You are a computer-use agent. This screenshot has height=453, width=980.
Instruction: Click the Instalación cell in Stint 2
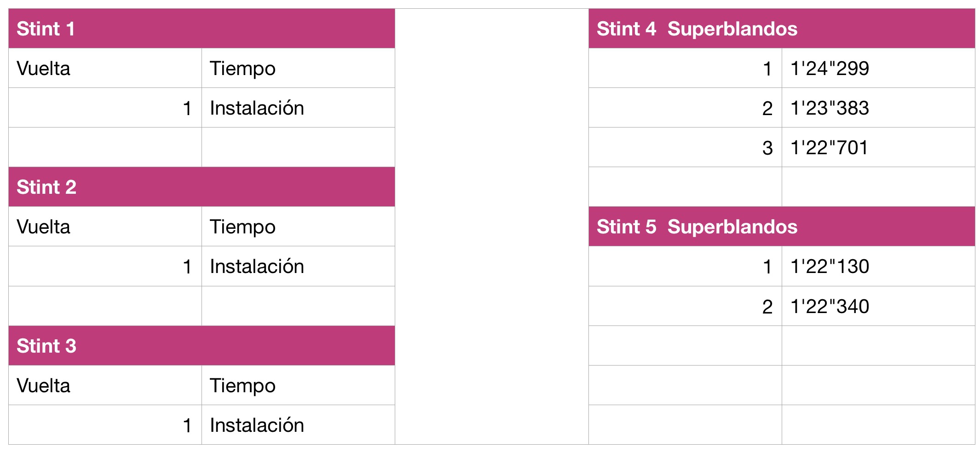click(298, 266)
